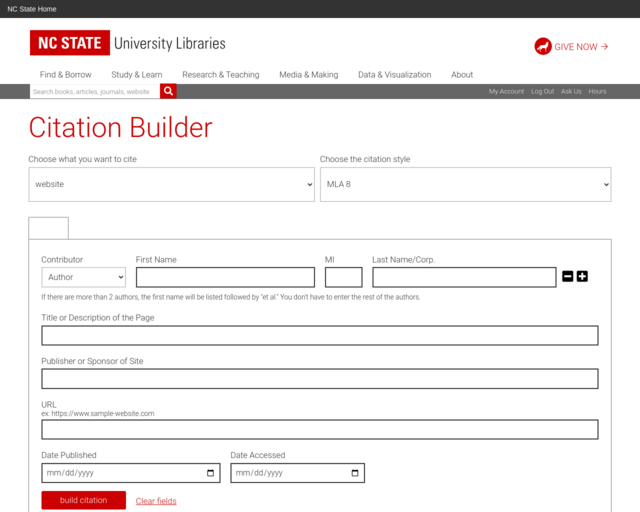Click the GIVE NOW link
This screenshot has height=512, width=640.
tap(581, 47)
